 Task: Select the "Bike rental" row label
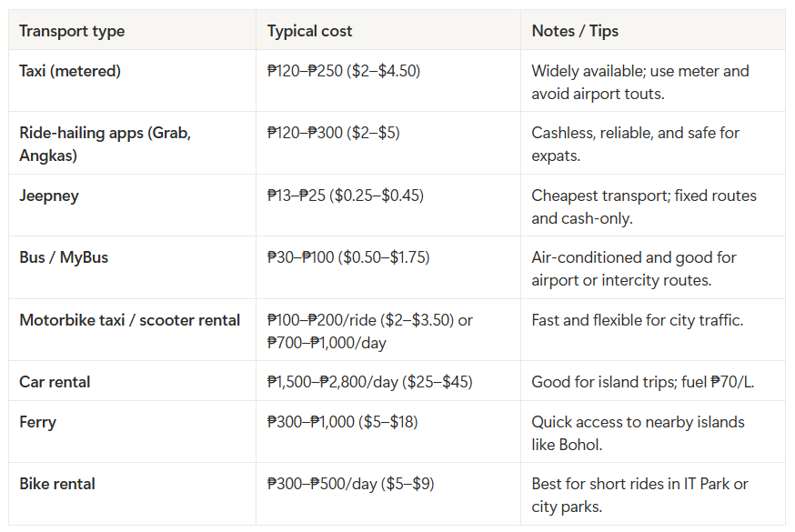click(56, 484)
